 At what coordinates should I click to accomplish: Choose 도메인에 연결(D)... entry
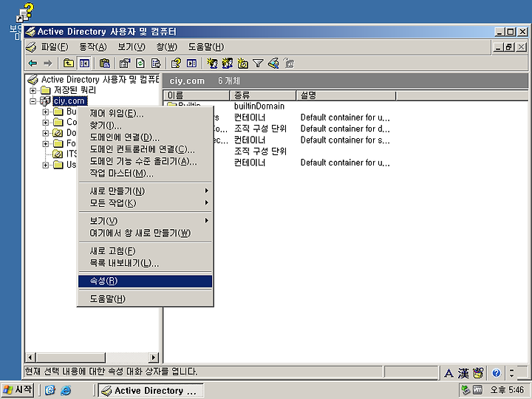pos(146,137)
